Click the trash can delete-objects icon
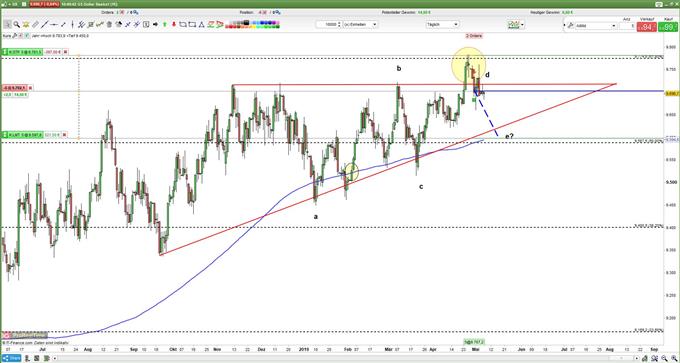Screen dimensions: 680x363 pyautogui.click(x=109, y=25)
